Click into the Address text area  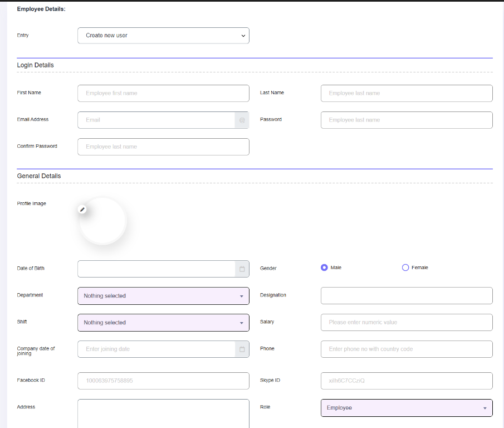click(163, 414)
